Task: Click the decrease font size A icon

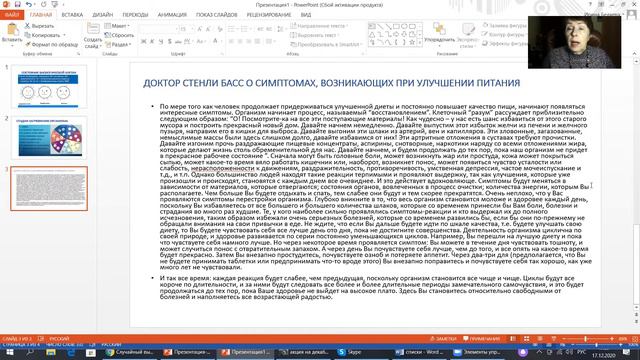Action: (x=208, y=29)
